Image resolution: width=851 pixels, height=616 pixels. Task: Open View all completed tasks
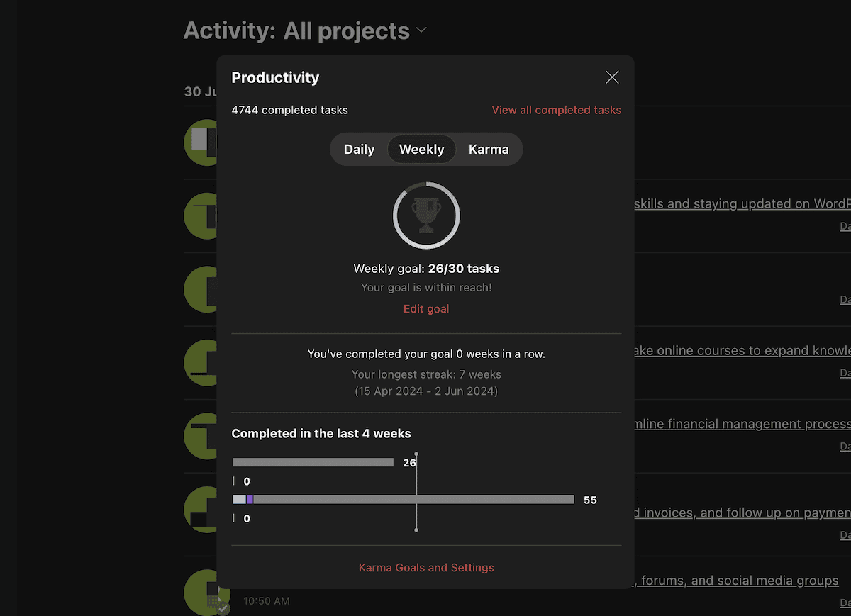coord(556,110)
